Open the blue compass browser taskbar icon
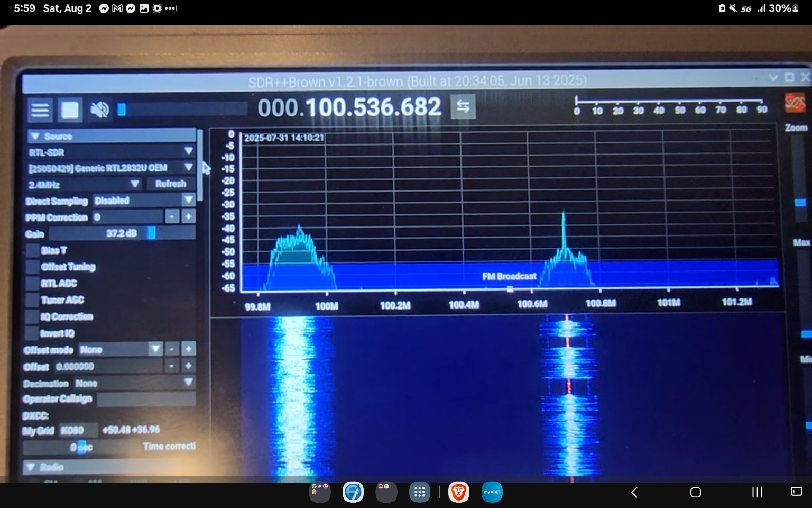 [353, 492]
